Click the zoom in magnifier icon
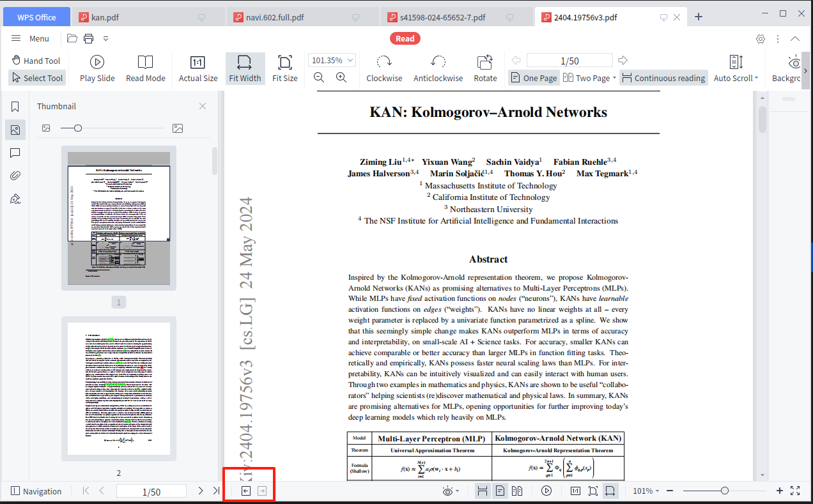Viewport: 813px width, 504px height. click(x=341, y=77)
